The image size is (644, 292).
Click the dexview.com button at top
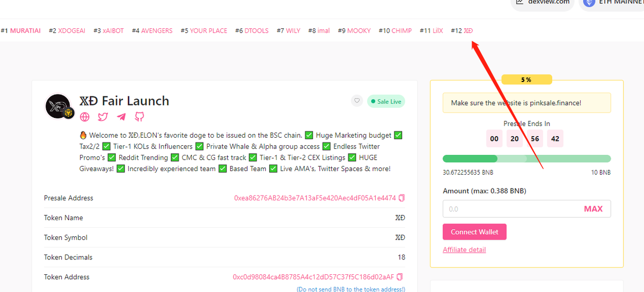pos(541,3)
